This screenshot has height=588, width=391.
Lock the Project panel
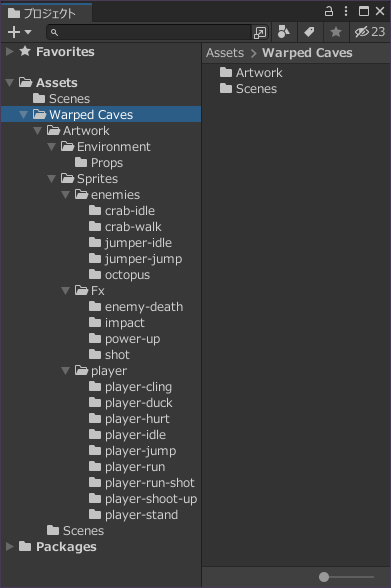(x=329, y=11)
